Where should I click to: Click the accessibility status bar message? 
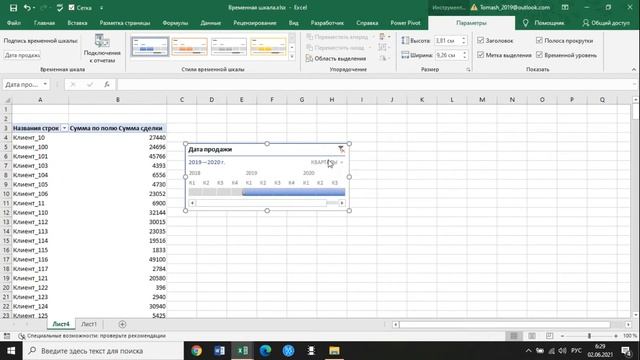point(92,336)
